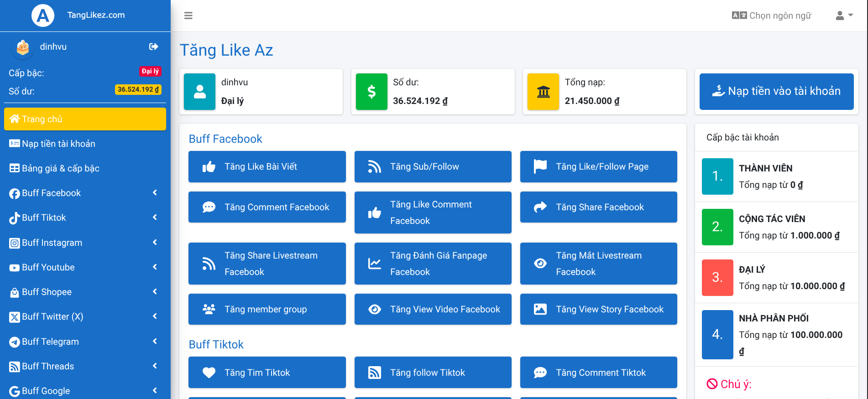The width and height of the screenshot is (868, 399).
Task: Select Chọn ngôn ngữ language chooser
Action: [x=772, y=16]
